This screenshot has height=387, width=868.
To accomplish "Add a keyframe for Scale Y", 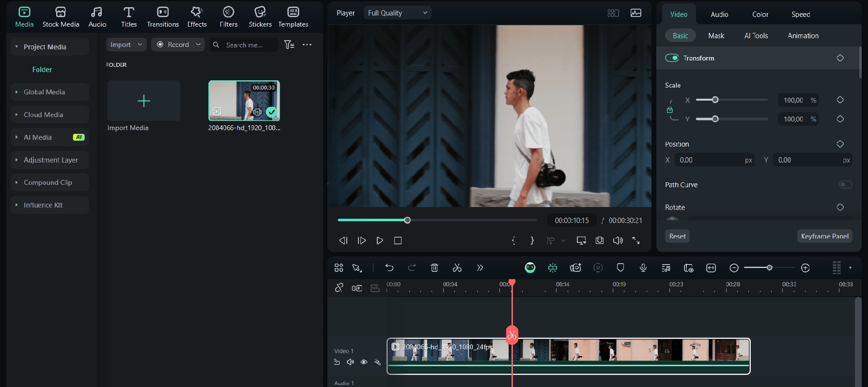I will click(840, 119).
